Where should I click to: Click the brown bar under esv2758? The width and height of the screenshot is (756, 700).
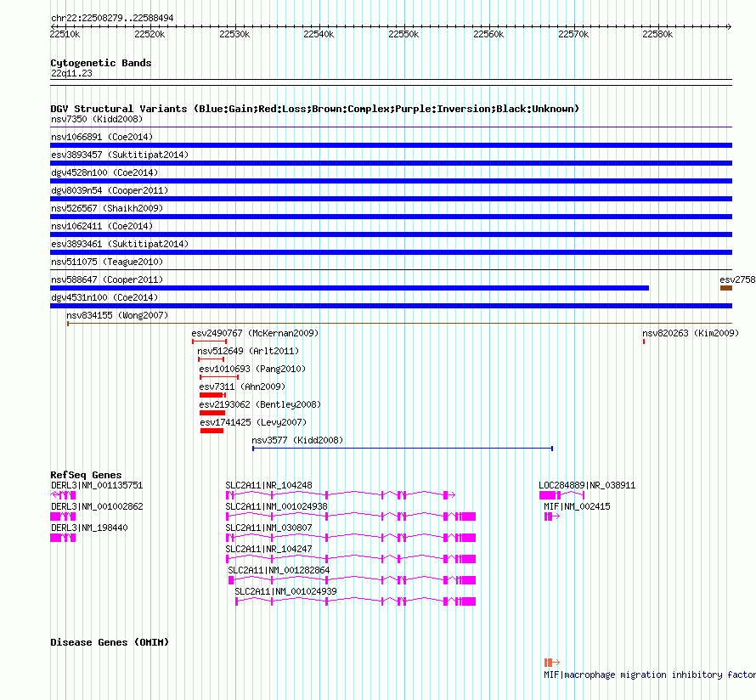[x=726, y=288]
